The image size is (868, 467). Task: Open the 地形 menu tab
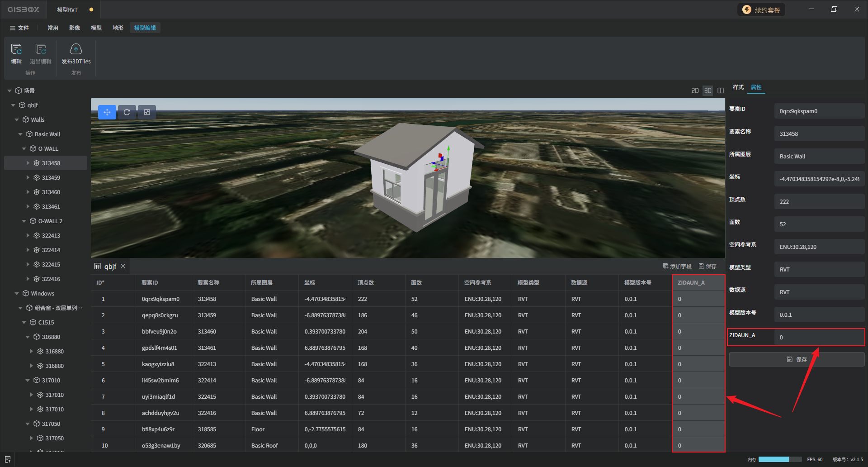point(118,28)
